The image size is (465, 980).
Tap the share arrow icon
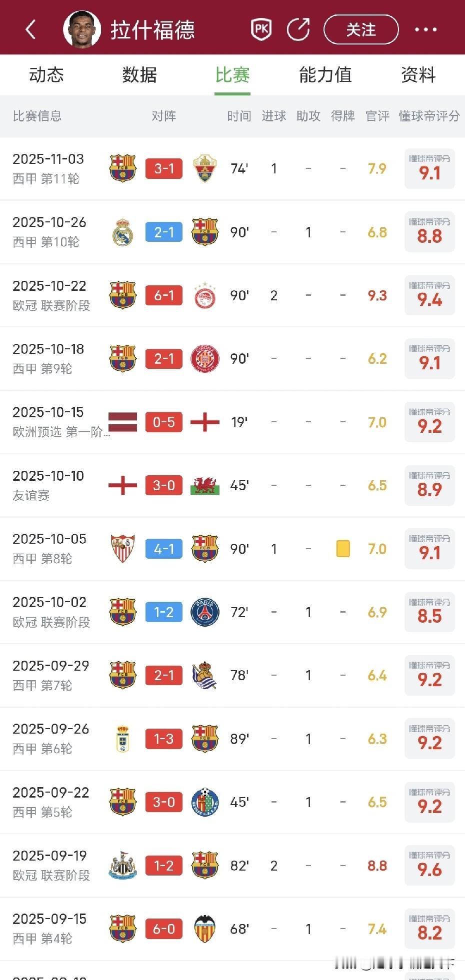pos(298,29)
